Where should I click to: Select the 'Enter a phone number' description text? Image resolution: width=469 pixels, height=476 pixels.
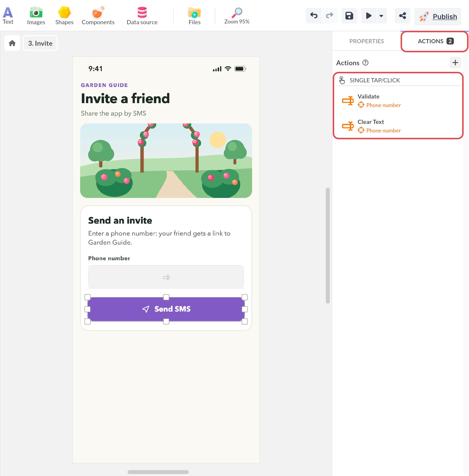pyautogui.click(x=159, y=238)
